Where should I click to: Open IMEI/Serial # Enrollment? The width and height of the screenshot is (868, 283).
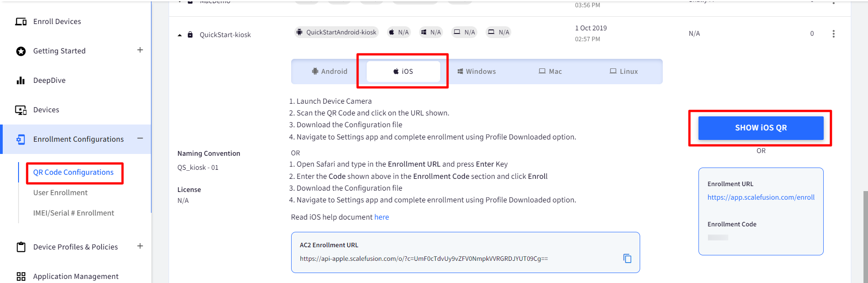[74, 213]
